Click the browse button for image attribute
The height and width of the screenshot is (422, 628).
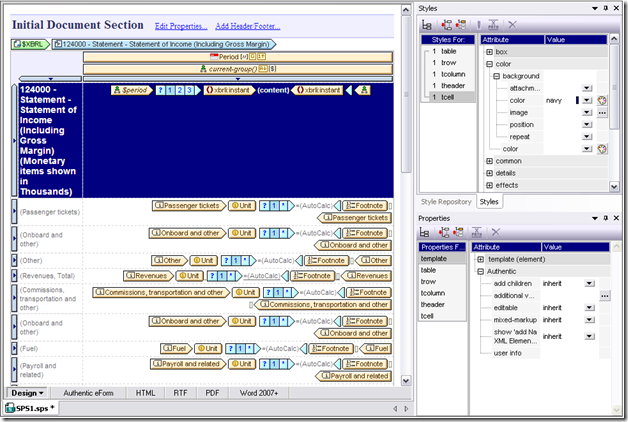[x=602, y=113]
